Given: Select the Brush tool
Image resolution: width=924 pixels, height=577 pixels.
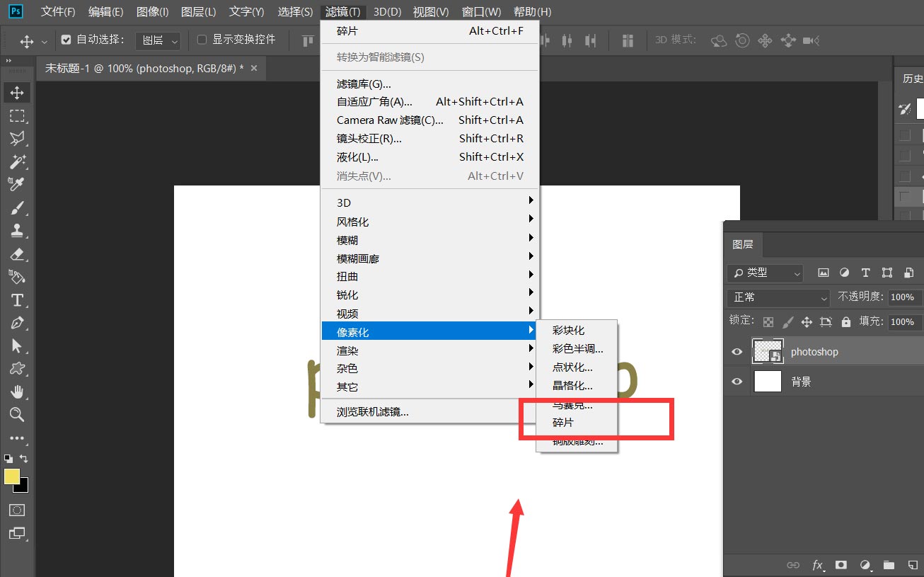Looking at the screenshot, I should click(17, 207).
